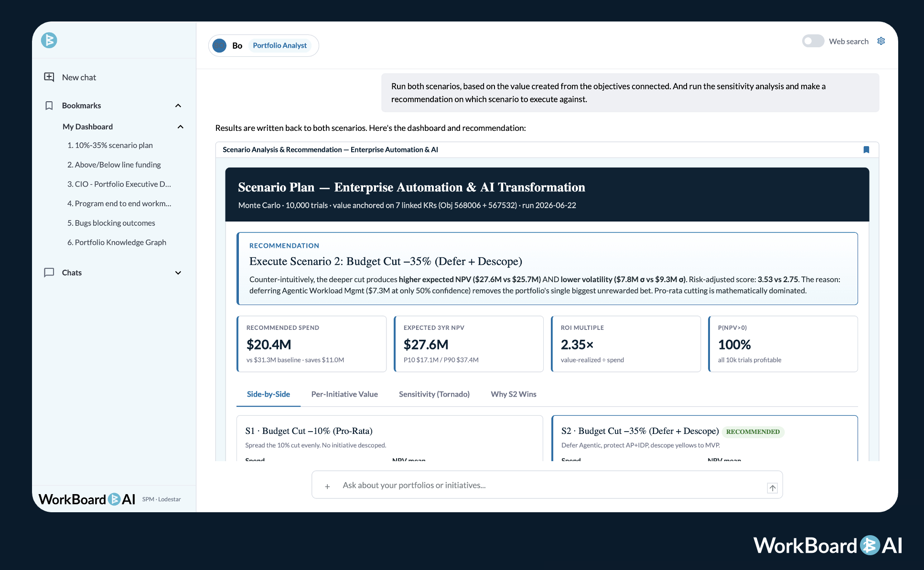
Task: Click the Bookmarks ribbon icon
Action: point(49,106)
